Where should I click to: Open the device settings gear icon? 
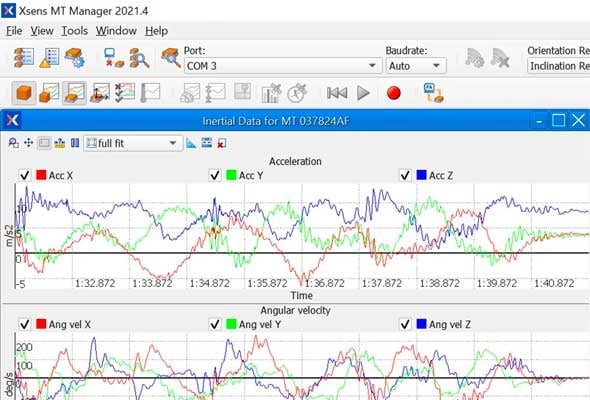point(75,58)
